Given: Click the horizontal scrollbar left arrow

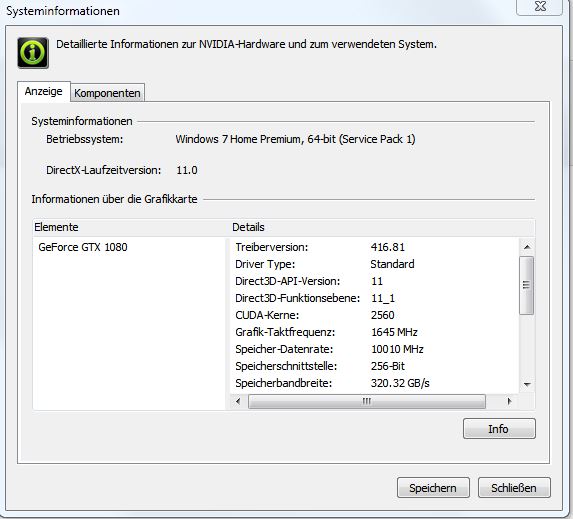Looking at the screenshot, I should (x=238, y=401).
